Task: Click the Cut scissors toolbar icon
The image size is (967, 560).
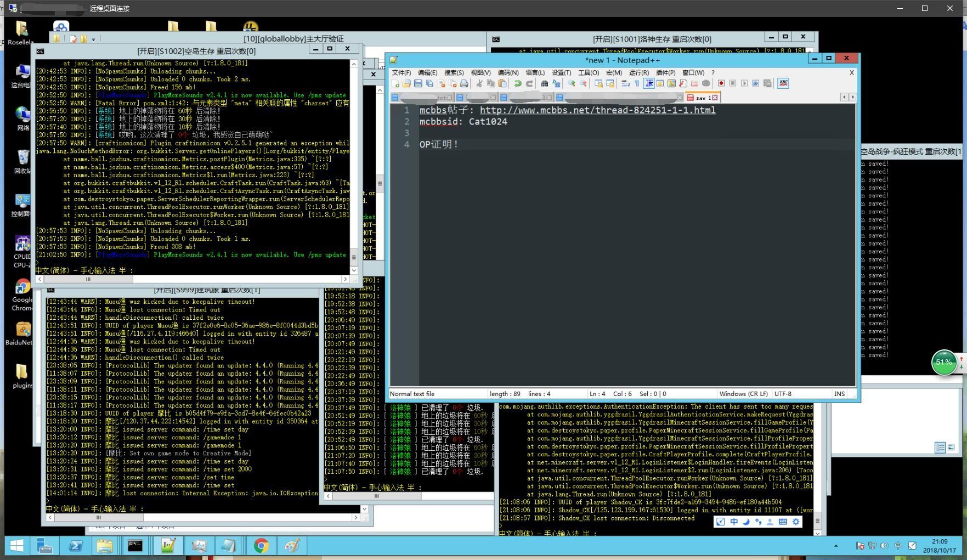Action: click(x=479, y=83)
